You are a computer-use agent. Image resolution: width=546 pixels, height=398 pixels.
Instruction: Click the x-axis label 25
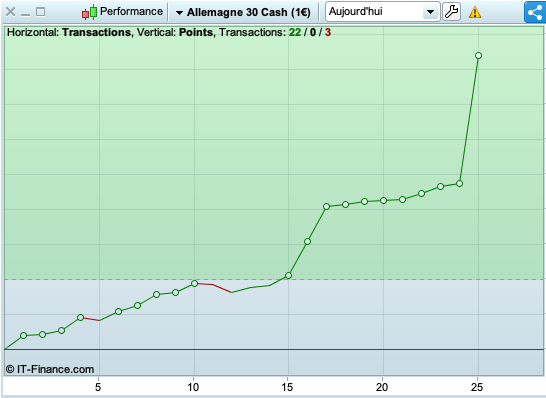click(477, 387)
